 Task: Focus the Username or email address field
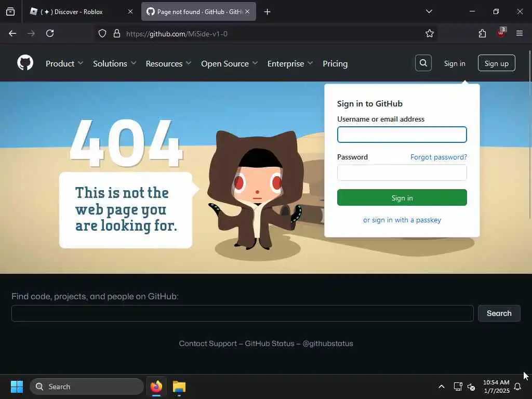(402, 135)
